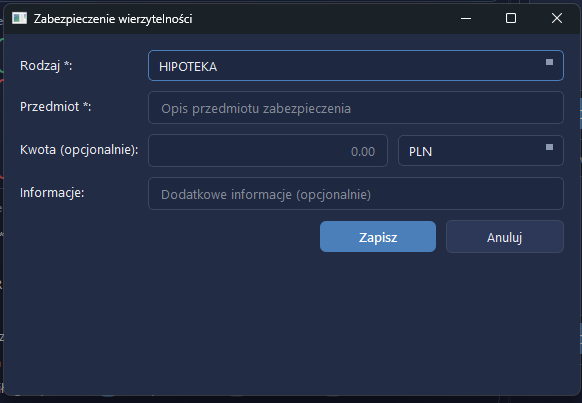Click the Kwota amount field
Viewport: 582px width, 403px height.
[268, 151]
